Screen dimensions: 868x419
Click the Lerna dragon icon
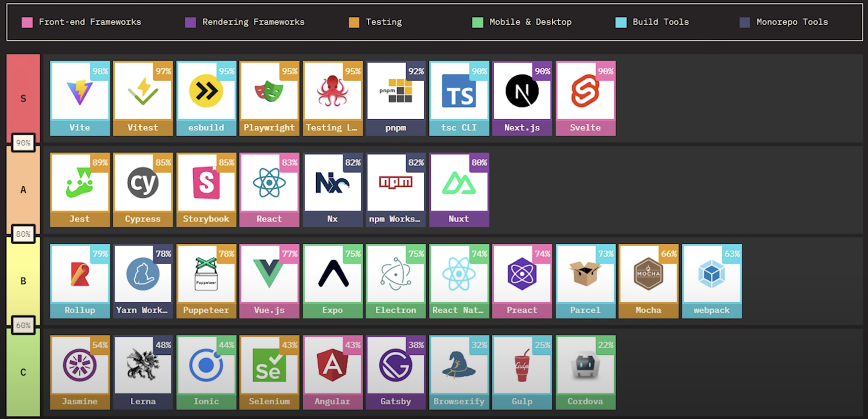point(143,364)
